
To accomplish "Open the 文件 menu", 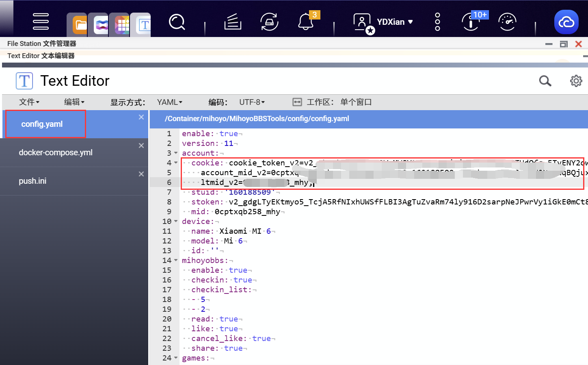I will [29, 102].
